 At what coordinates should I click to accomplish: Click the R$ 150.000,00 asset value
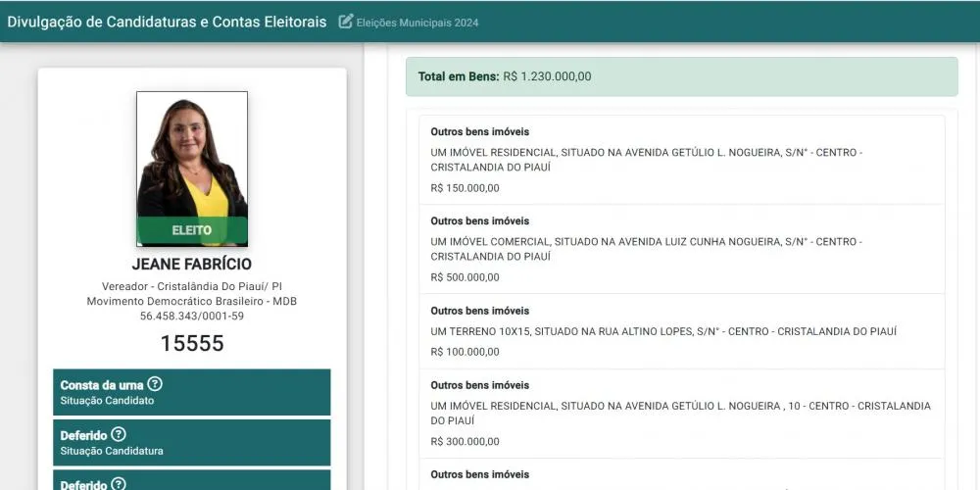coord(465,188)
